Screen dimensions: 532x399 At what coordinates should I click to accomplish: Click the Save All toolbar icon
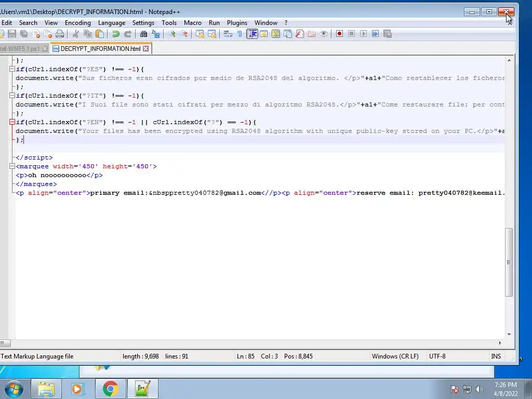coord(24,34)
